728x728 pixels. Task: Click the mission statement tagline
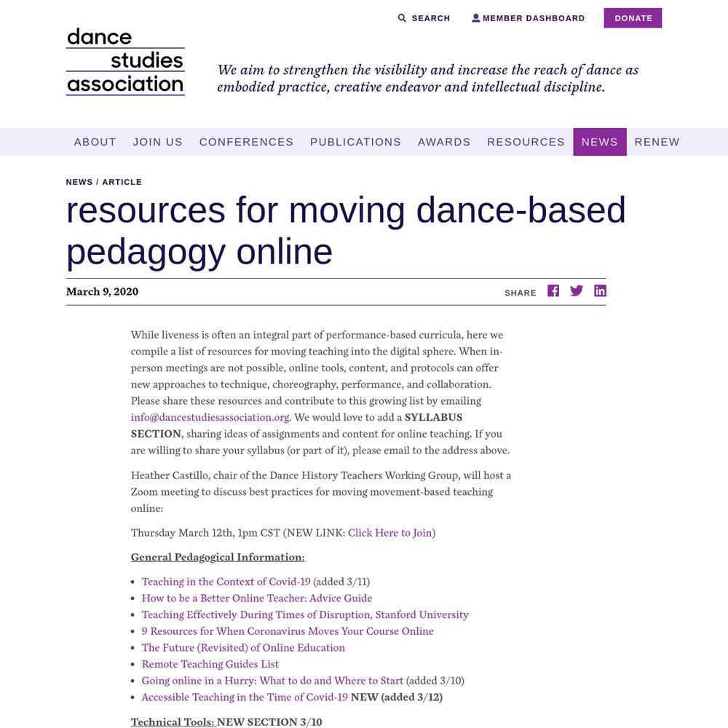click(x=427, y=79)
